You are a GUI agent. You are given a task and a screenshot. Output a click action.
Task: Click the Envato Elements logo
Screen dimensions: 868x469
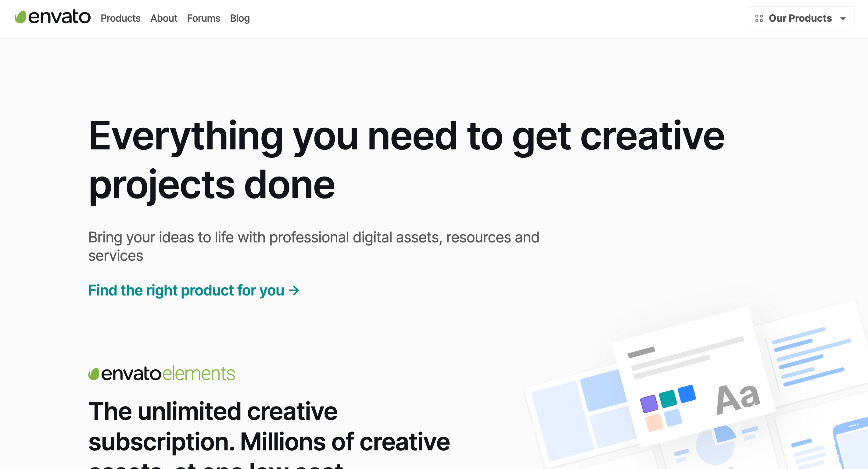click(x=161, y=373)
